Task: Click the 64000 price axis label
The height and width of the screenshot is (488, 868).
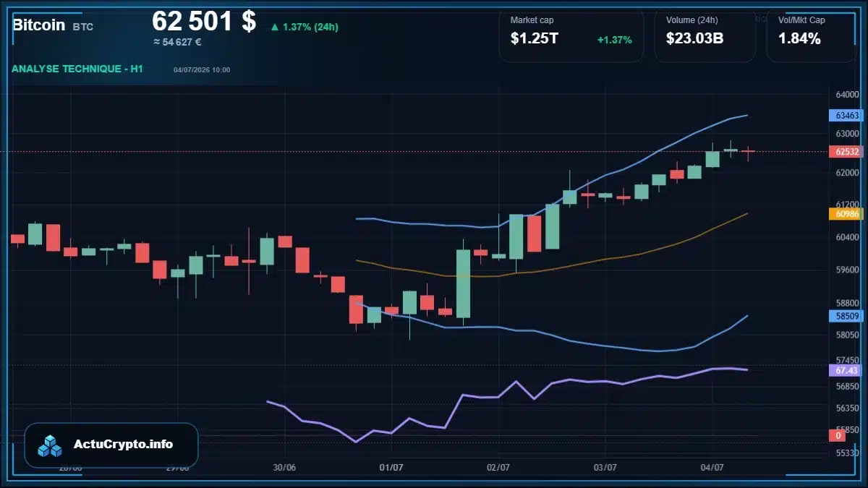Action: (847, 95)
